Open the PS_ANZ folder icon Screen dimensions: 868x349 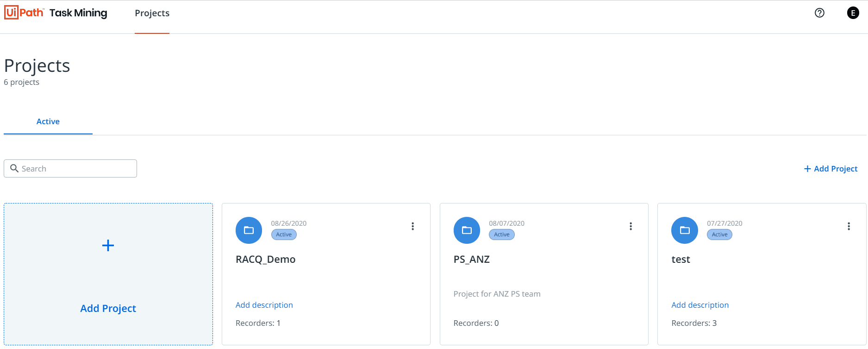[x=467, y=230]
